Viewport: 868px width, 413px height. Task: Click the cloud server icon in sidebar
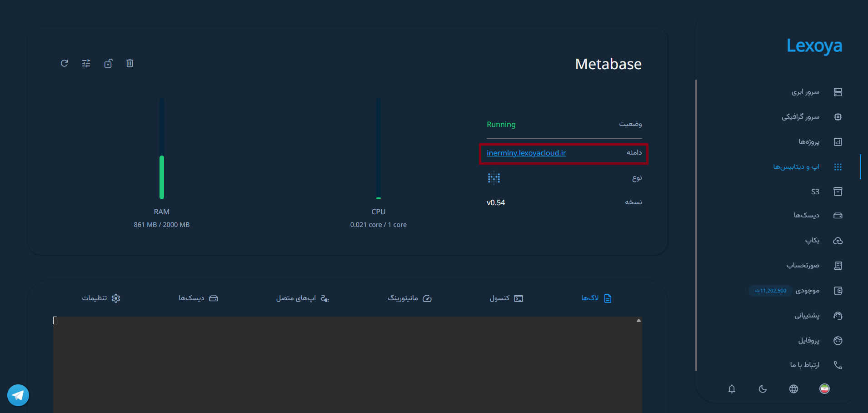coord(838,92)
